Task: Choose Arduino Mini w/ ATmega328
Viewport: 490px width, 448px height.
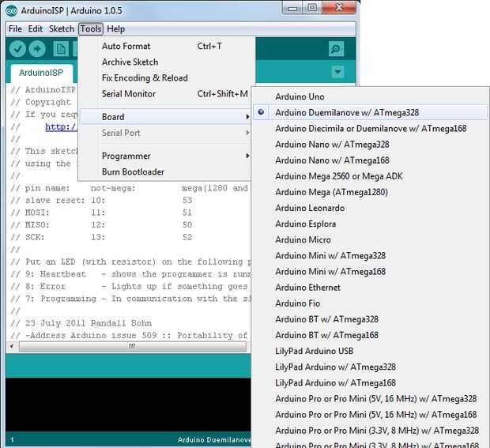Action: (x=371, y=256)
